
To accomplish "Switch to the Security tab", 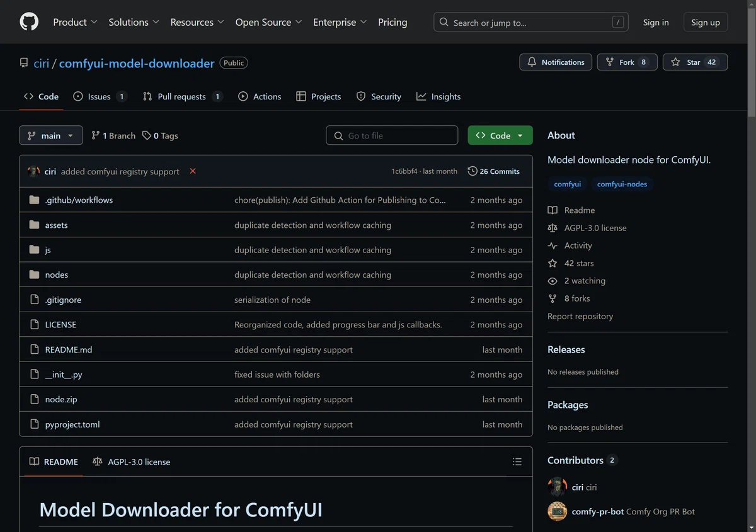I will [x=379, y=96].
